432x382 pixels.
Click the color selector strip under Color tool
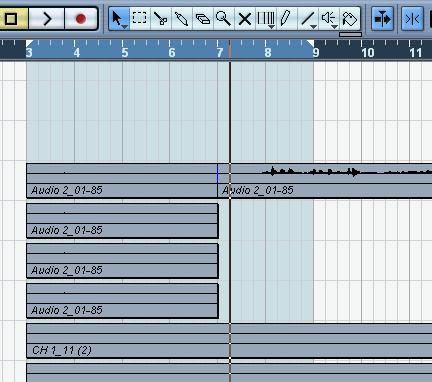[x=350, y=34]
